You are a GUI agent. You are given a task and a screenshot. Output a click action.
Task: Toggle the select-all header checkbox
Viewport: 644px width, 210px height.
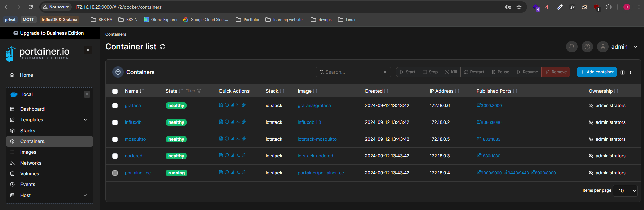click(x=115, y=91)
